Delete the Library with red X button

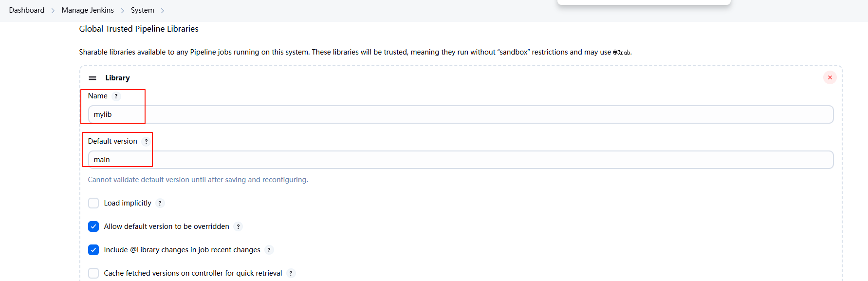tap(830, 77)
